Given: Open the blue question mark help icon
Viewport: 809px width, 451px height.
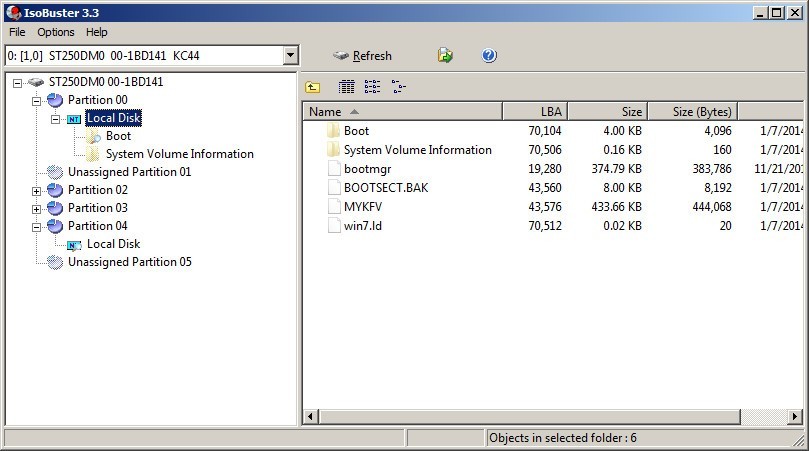Looking at the screenshot, I should tap(489, 55).
